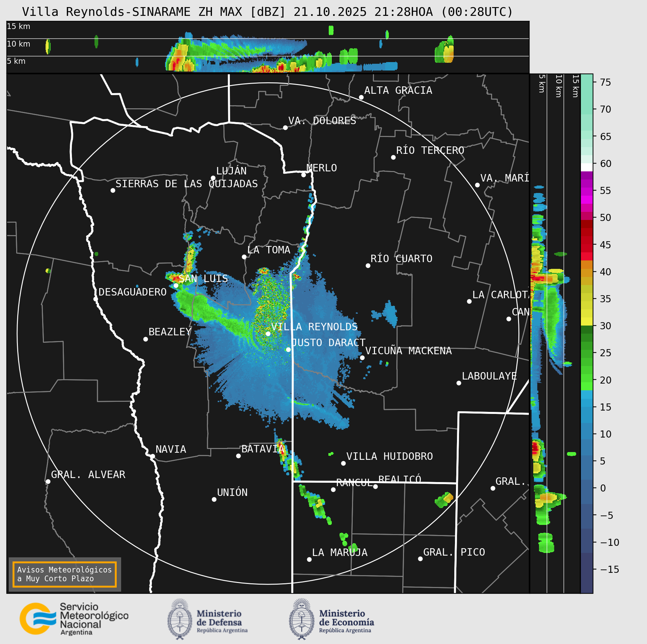Click the Río Tercero city marker
Viewport: 647px width, 644px height.
click(x=393, y=157)
